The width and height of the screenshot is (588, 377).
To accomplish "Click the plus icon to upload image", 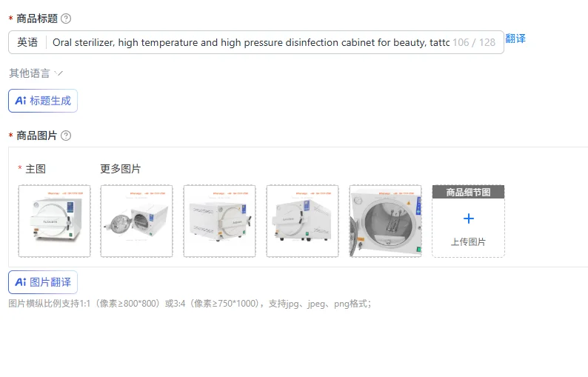I will 468,218.
